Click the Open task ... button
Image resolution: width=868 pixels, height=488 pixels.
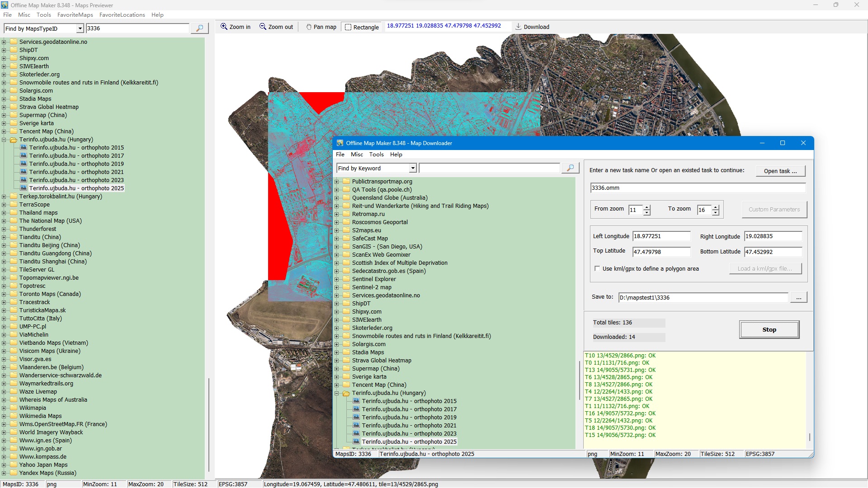(x=780, y=171)
